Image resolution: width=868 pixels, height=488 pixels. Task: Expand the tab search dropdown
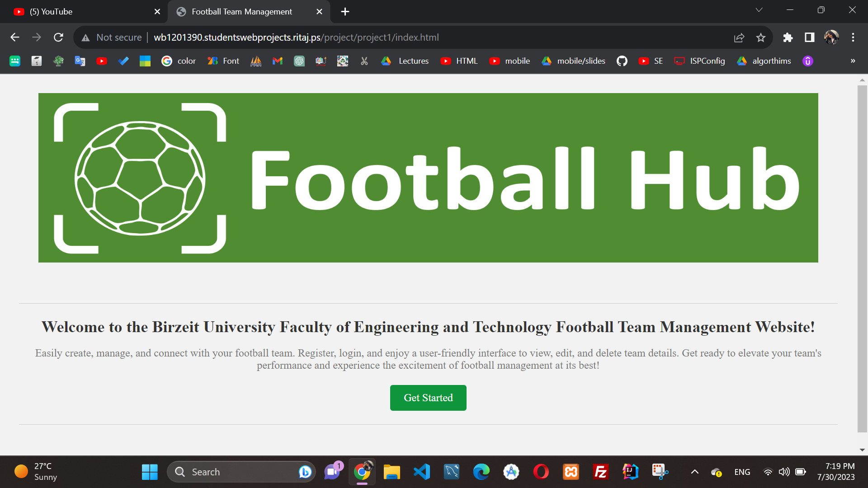[x=759, y=9]
